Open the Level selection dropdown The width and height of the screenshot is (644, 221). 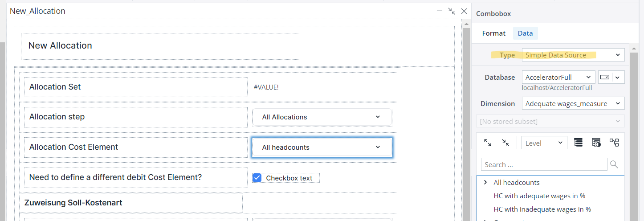544,143
